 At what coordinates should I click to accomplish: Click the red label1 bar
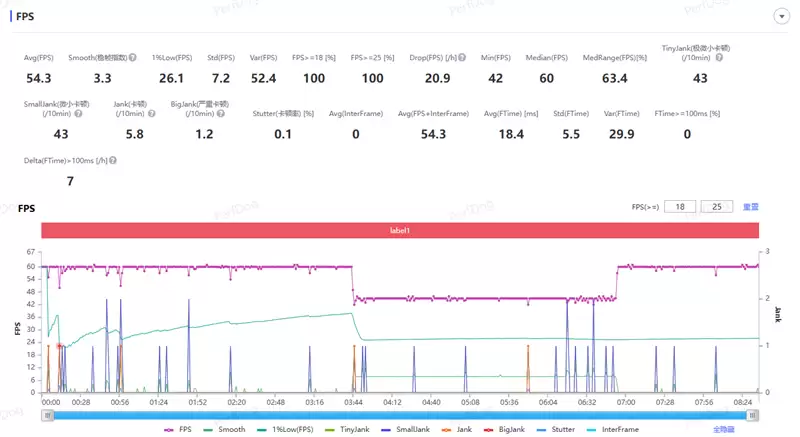tap(400, 230)
